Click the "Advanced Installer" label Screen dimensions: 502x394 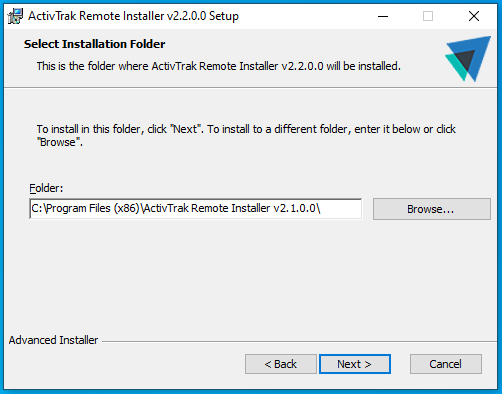[x=53, y=340]
